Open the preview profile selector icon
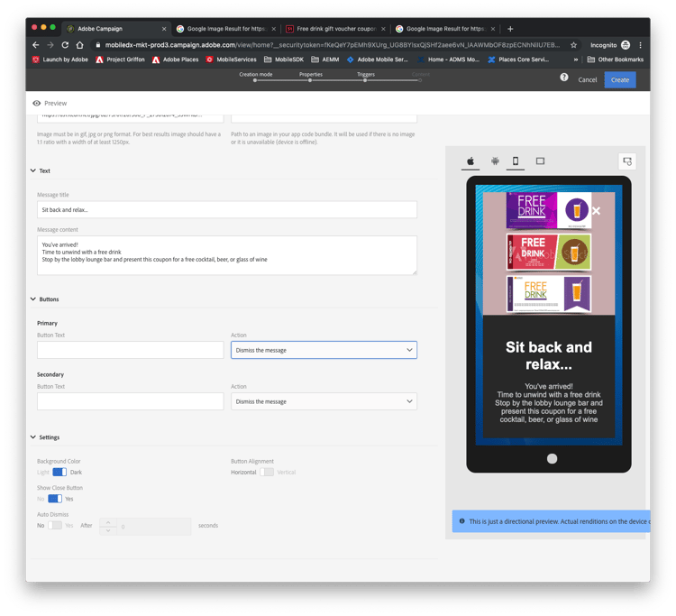Image resolution: width=676 pixels, height=616 pixels. (626, 161)
